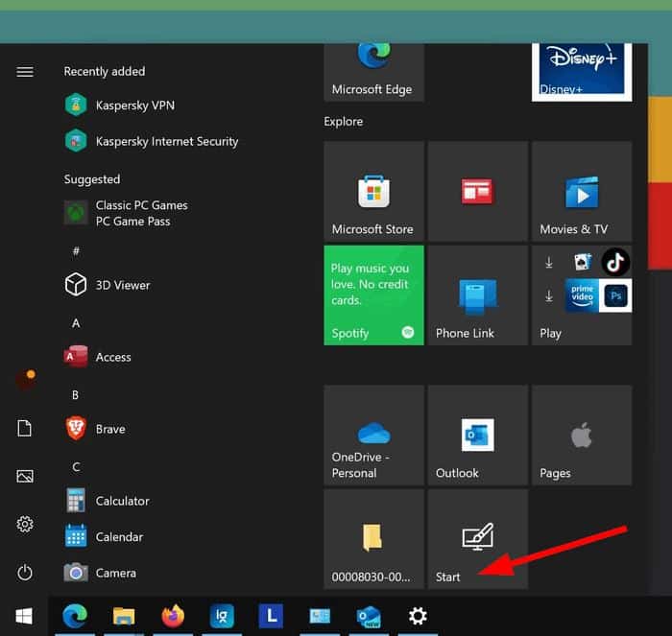The width and height of the screenshot is (672, 636).
Task: Open Pictures from Start sidebar
Action: click(25, 476)
